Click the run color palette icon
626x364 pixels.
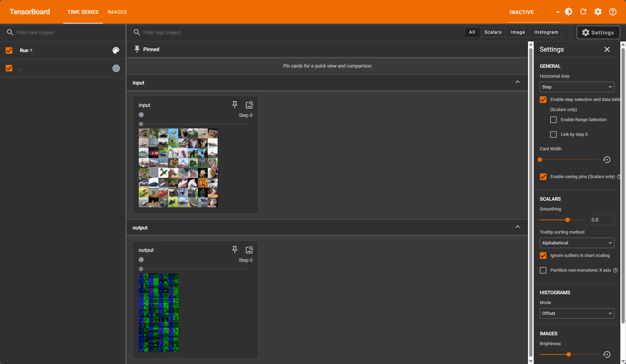point(116,50)
